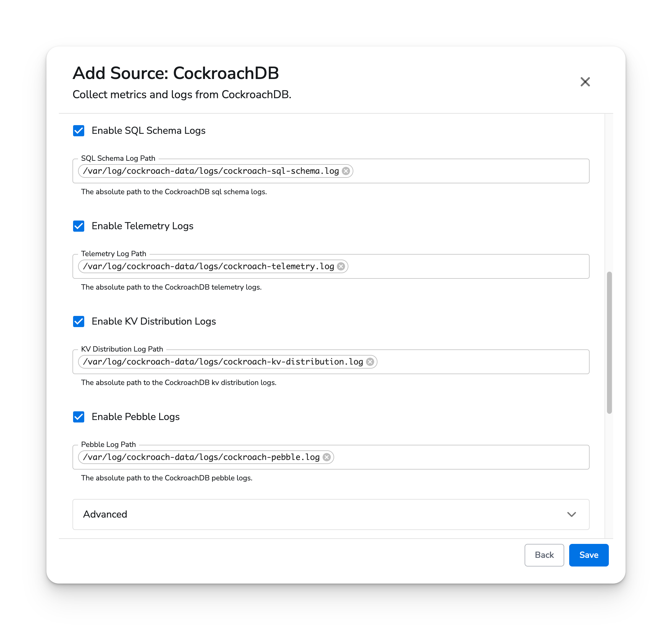Remove the cockroach-pebble.log path chip
This screenshot has width=672, height=630.
click(x=326, y=457)
